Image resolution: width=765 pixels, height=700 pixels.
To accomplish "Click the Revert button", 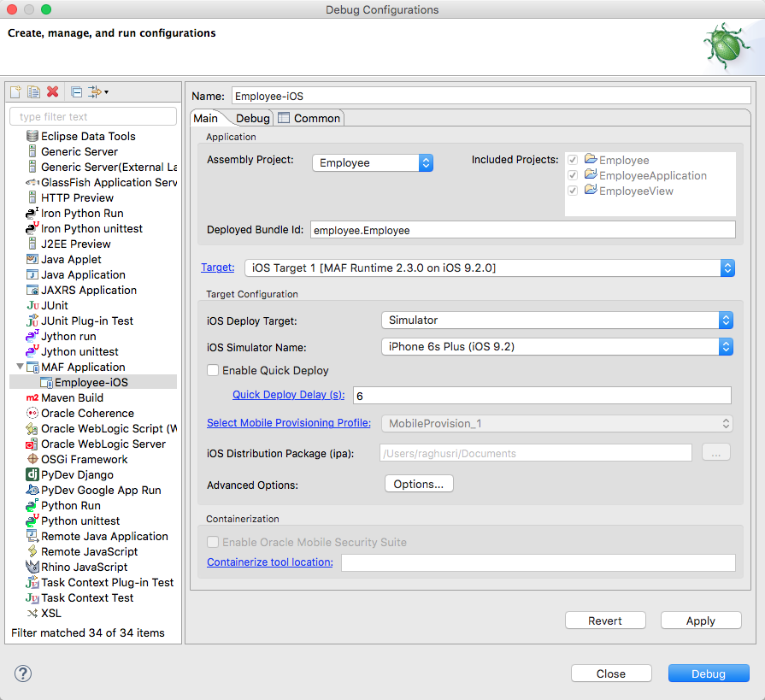I will tap(605, 621).
